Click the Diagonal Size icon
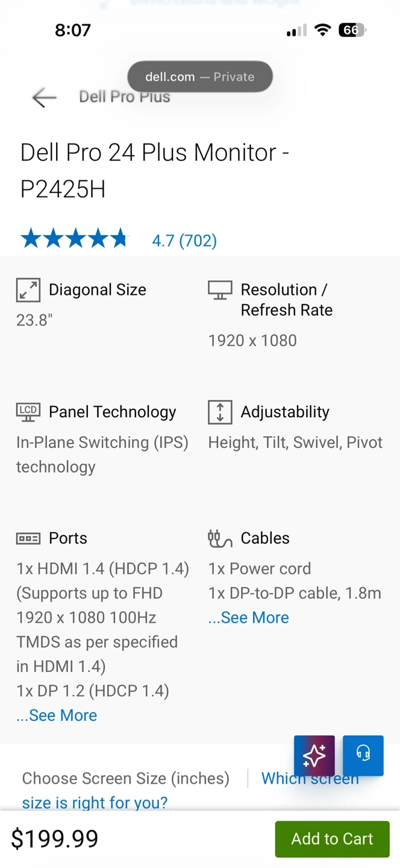The width and height of the screenshot is (400, 868). pyautogui.click(x=28, y=290)
